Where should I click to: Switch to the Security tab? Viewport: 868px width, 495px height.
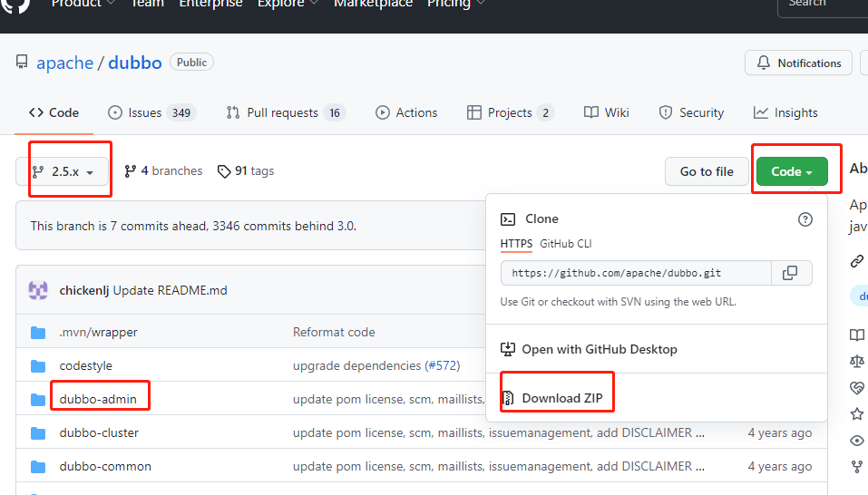click(691, 112)
